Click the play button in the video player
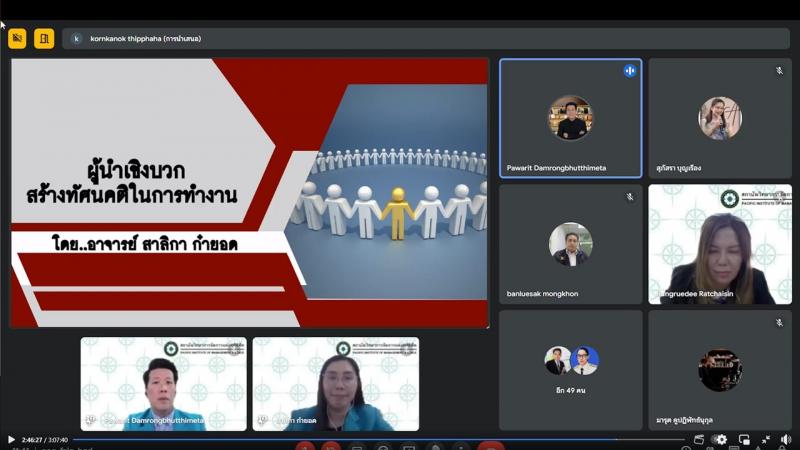Screen dimensions: 800x450 [11, 439]
